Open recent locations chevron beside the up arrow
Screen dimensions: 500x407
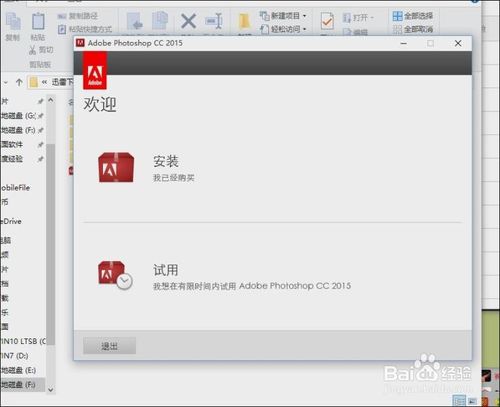(x=5, y=82)
